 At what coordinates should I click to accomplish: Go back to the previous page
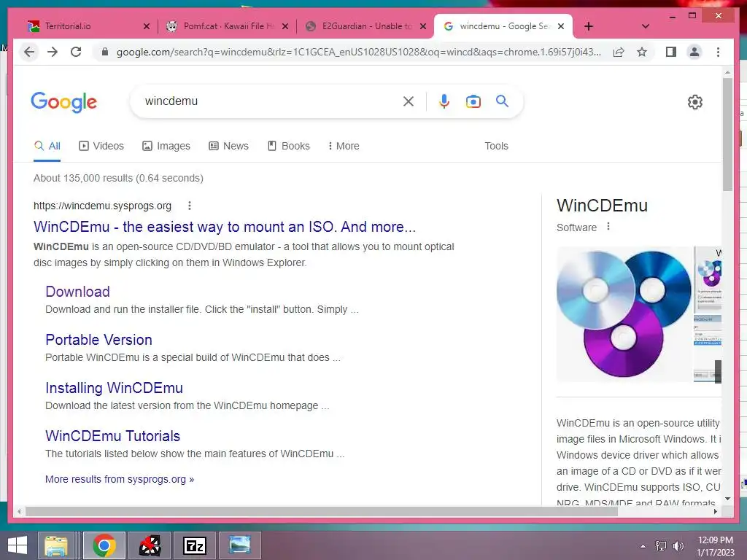coord(29,52)
